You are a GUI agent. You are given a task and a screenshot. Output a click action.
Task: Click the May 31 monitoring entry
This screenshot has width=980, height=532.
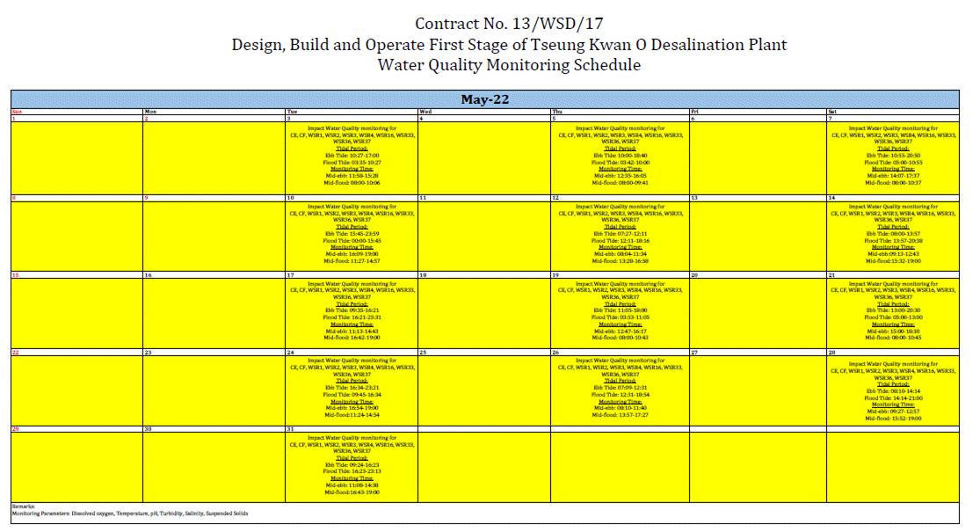352,464
